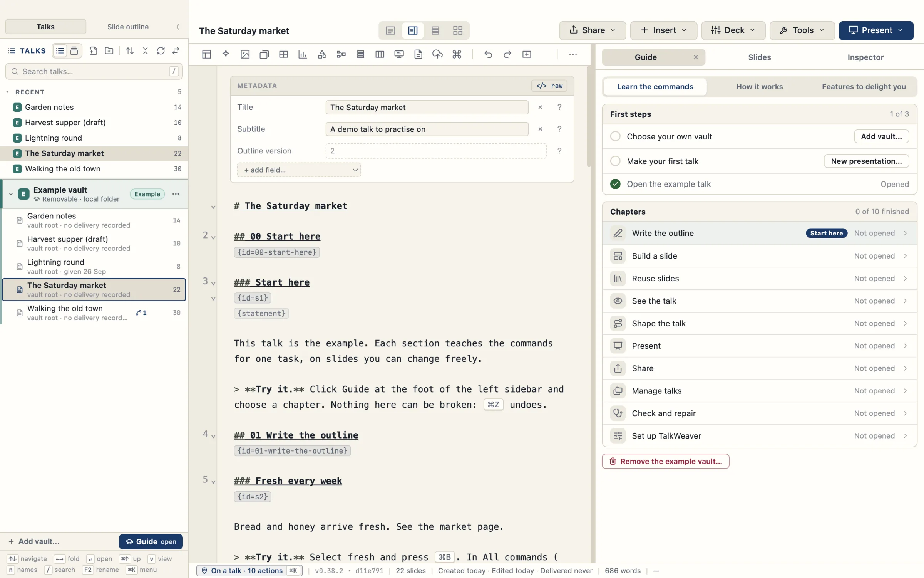Click the 'raw' metadata button

549,86
